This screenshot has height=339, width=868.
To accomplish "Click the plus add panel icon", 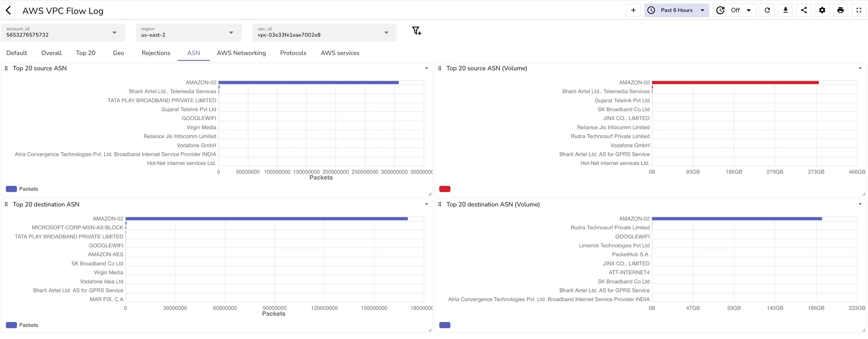I will click(x=633, y=11).
